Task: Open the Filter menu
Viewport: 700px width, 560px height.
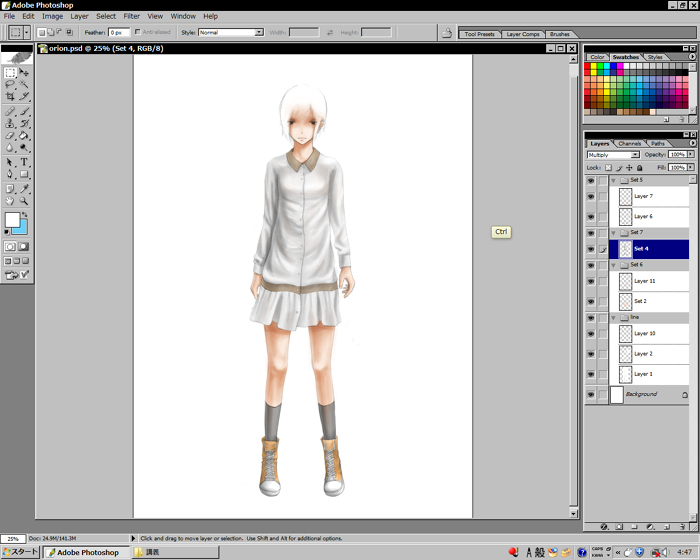Action: click(131, 16)
